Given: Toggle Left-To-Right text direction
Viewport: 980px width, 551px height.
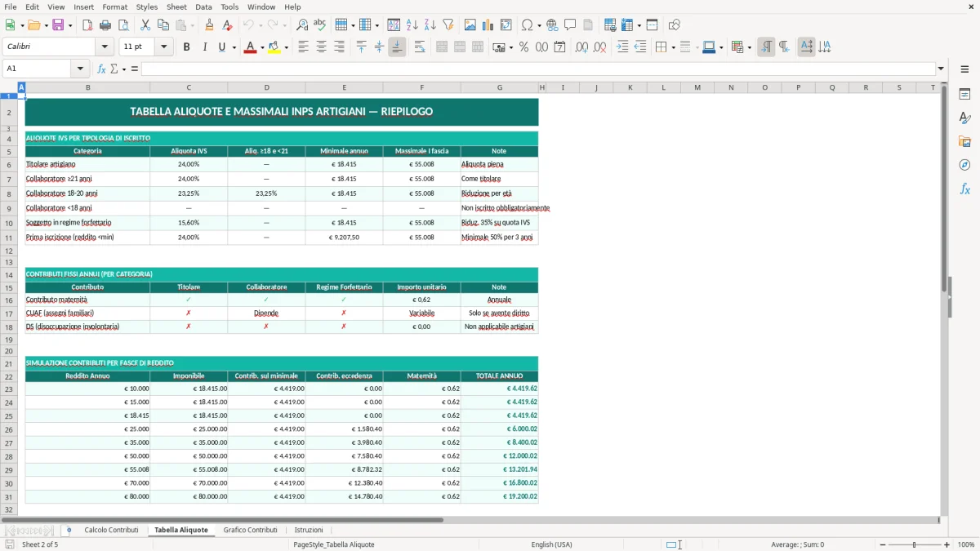Looking at the screenshot, I should pyautogui.click(x=766, y=47).
